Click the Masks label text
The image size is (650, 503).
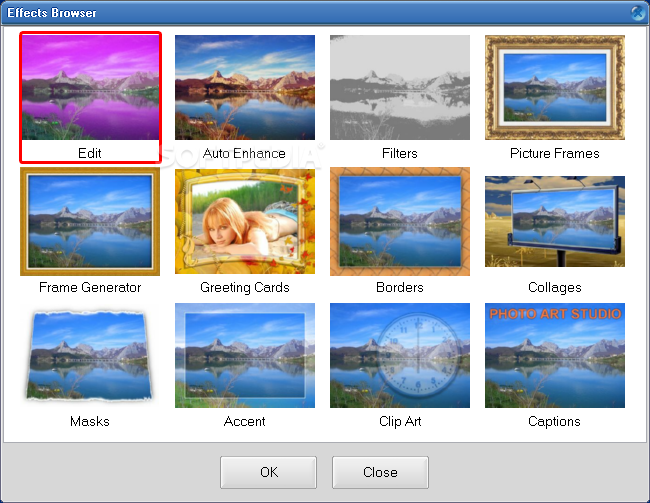pyautogui.click(x=90, y=421)
